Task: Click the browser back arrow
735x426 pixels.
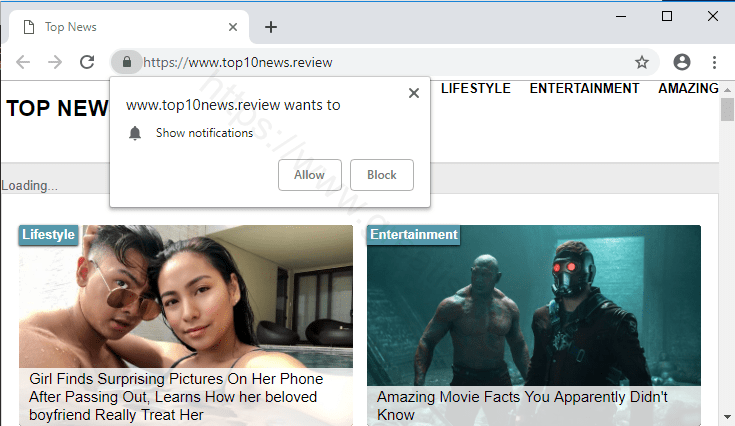Action: pos(23,62)
